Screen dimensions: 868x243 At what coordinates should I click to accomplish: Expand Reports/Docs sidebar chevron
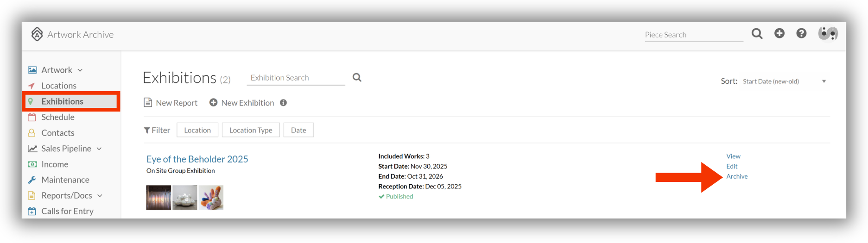(100, 196)
